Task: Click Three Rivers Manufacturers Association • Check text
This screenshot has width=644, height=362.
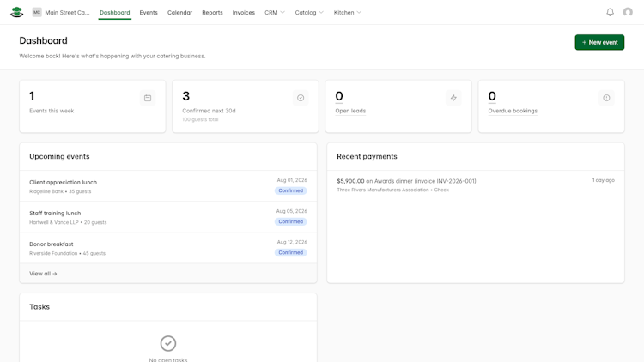Action: coord(392,190)
